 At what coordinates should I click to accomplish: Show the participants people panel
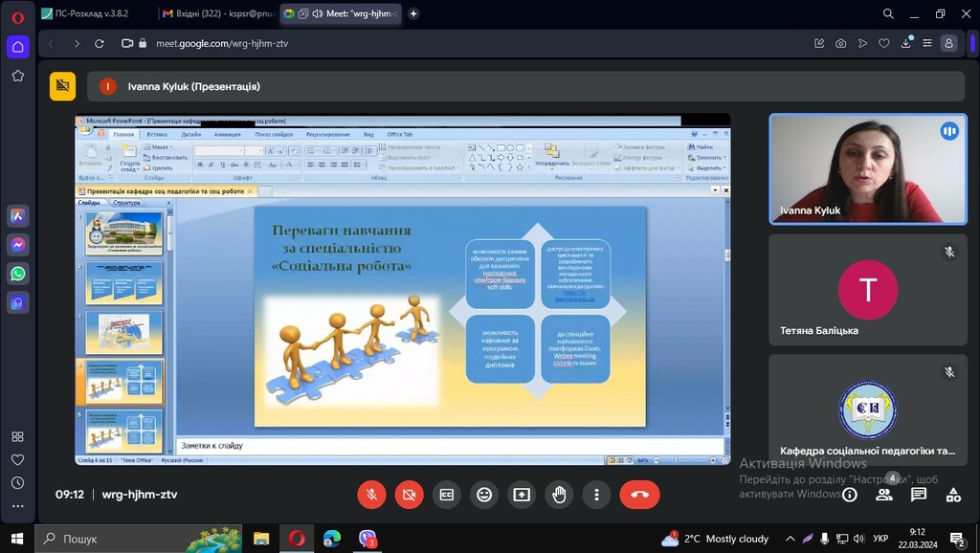point(884,495)
